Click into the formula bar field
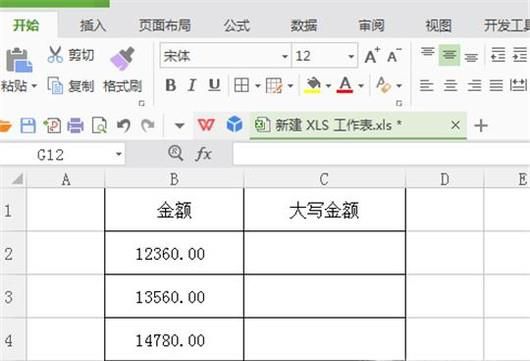530x361 pixels. [x=381, y=154]
